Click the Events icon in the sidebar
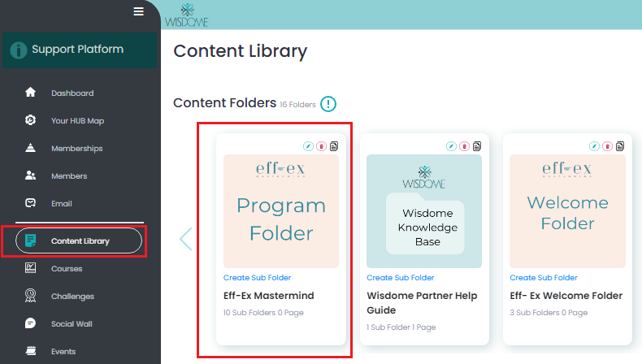 [30, 350]
